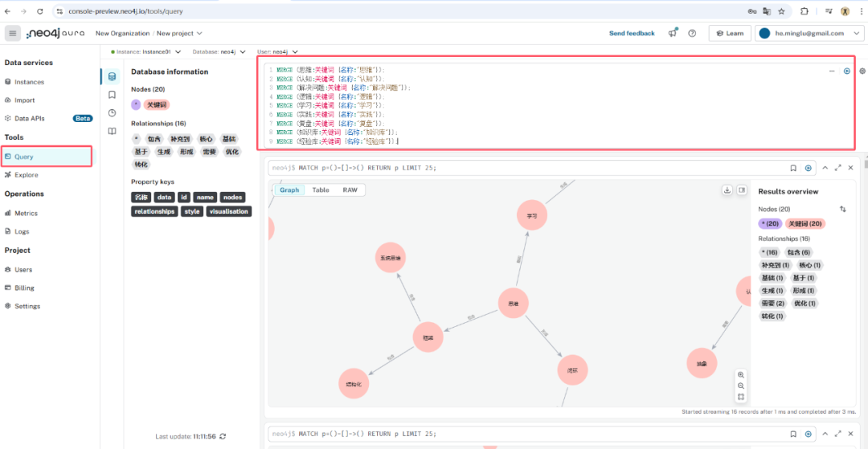Collapse the first result frame
The width and height of the screenshot is (868, 449).
pos(825,168)
